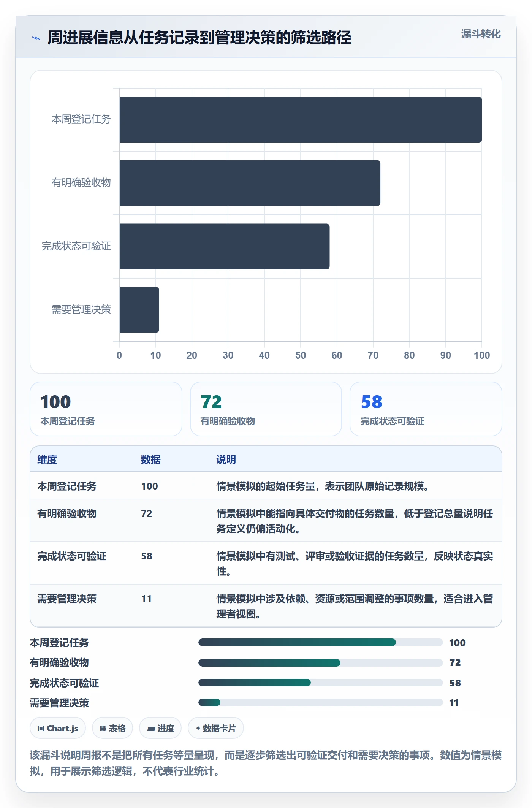The width and height of the screenshot is (532, 808).
Task: Click the footer note starting 该漏斗说明周报
Action: pos(266,763)
